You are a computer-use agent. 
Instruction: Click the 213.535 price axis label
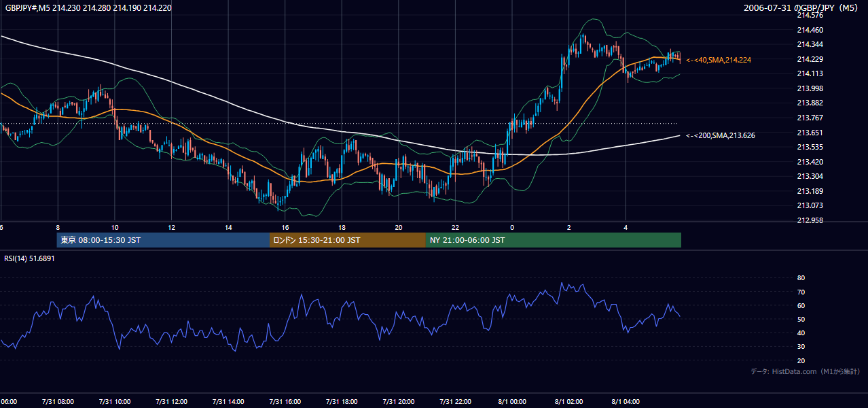(810, 147)
